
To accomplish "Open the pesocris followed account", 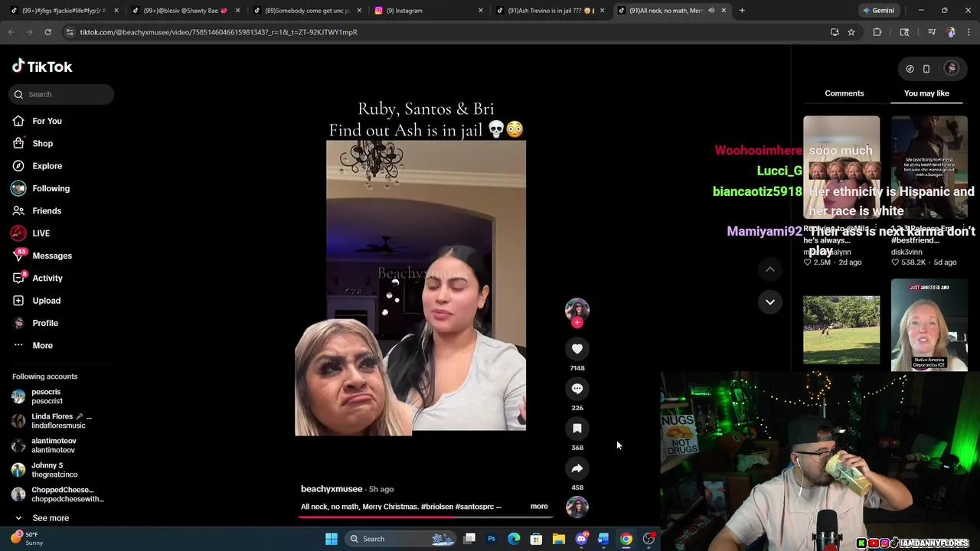I will tap(47, 396).
